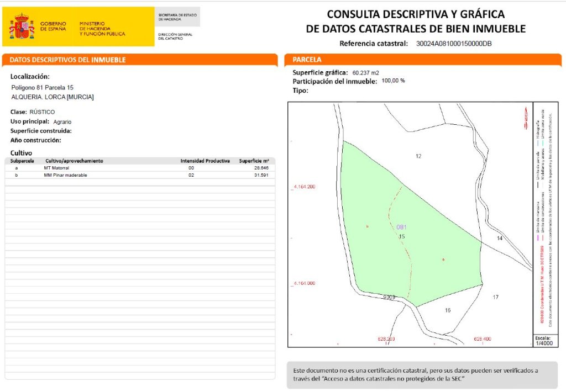Click the 'Polígono 81 Parcela 15' text
This screenshot has height=392, width=566.
[42, 88]
